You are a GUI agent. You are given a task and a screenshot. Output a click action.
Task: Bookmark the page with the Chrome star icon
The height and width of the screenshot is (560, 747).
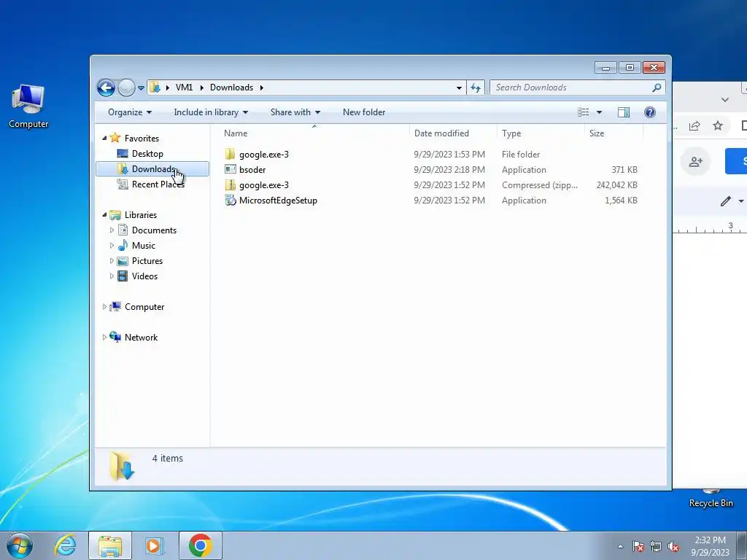pyautogui.click(x=718, y=125)
